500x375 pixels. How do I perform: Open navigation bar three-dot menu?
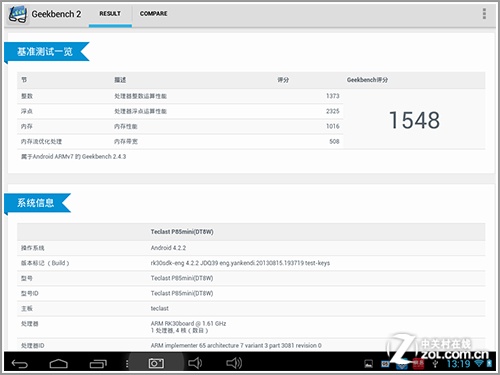[x=127, y=364]
